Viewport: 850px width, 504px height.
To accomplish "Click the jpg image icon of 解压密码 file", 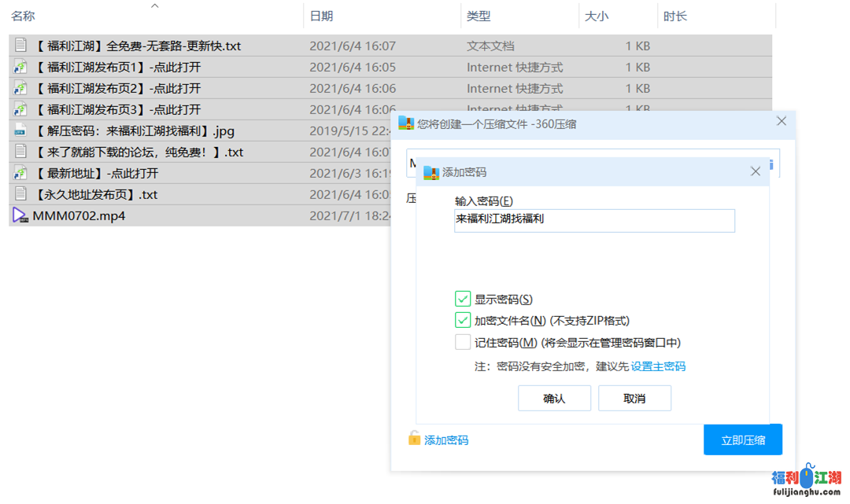I will (20, 131).
